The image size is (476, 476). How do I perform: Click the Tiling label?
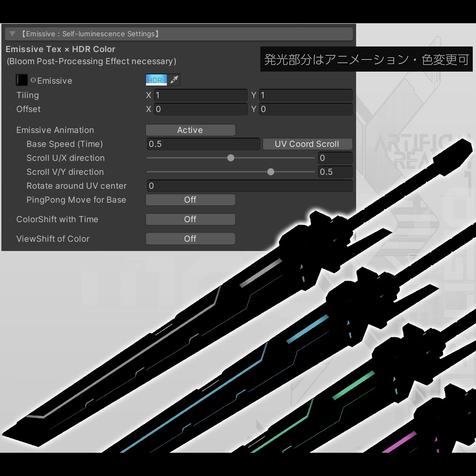(x=27, y=95)
